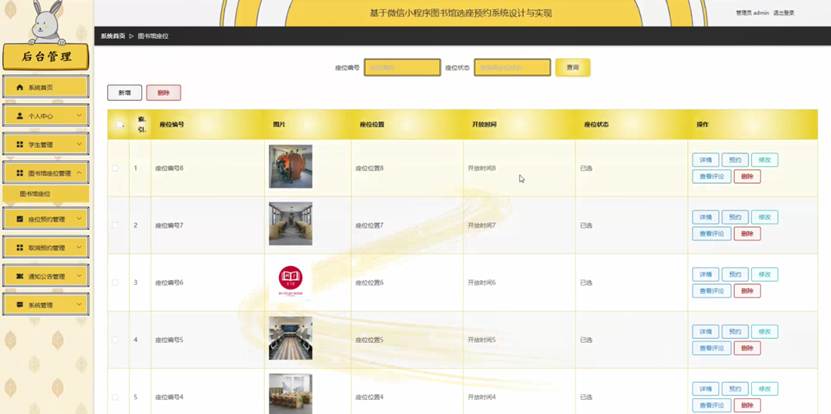Toggle the select-all checkbox in table header

pyautogui.click(x=120, y=125)
